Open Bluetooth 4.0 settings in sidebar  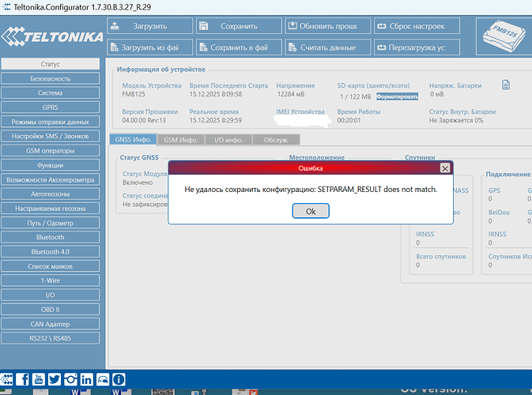50,252
